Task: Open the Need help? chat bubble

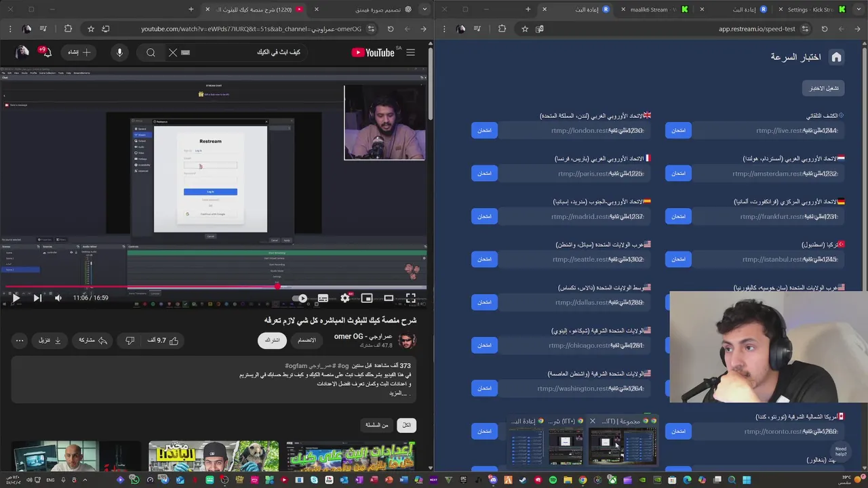Action: coord(841,451)
